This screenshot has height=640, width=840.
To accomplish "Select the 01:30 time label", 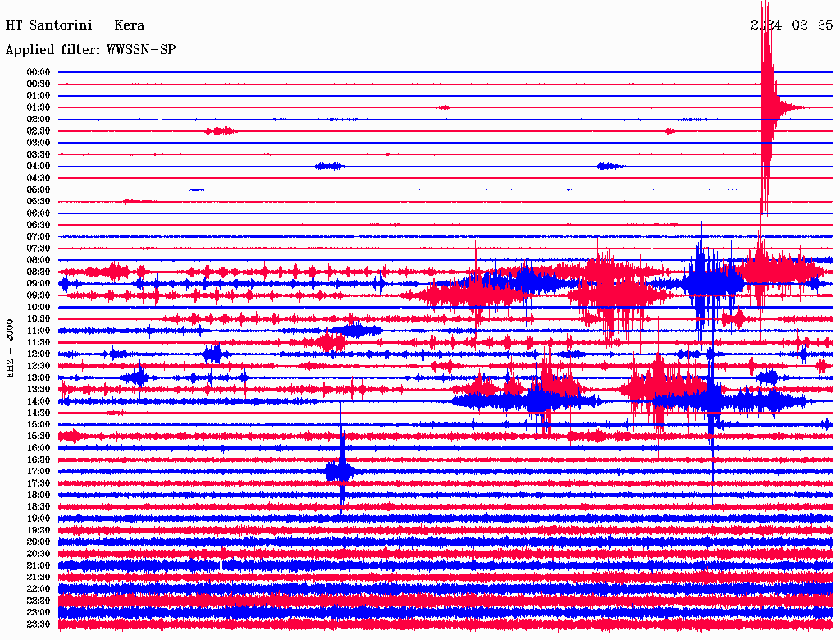I will point(39,107).
